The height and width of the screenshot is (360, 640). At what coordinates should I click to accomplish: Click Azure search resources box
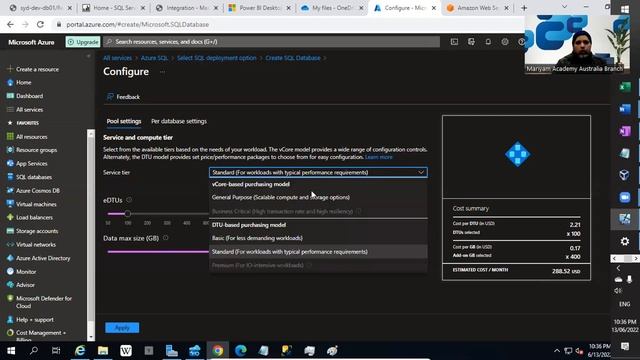click(x=271, y=42)
